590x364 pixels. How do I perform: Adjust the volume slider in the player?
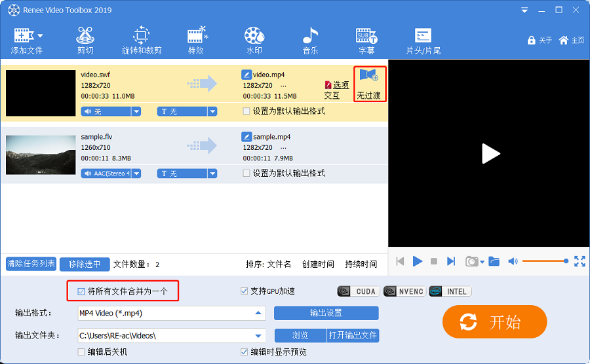click(545, 261)
